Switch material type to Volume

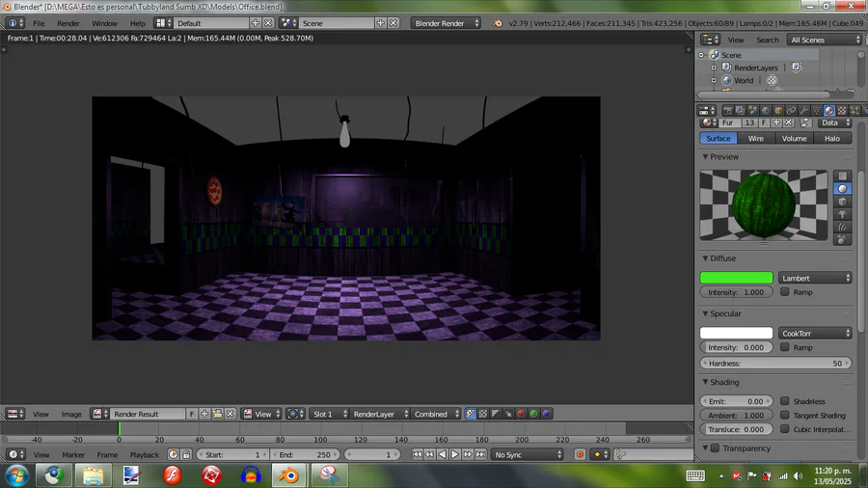(794, 138)
